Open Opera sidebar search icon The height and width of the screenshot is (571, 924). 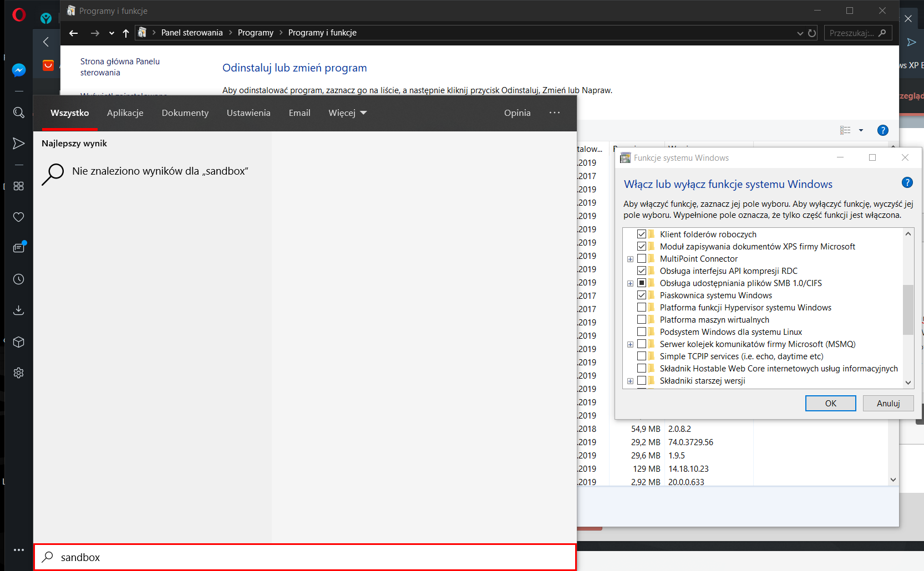18,113
